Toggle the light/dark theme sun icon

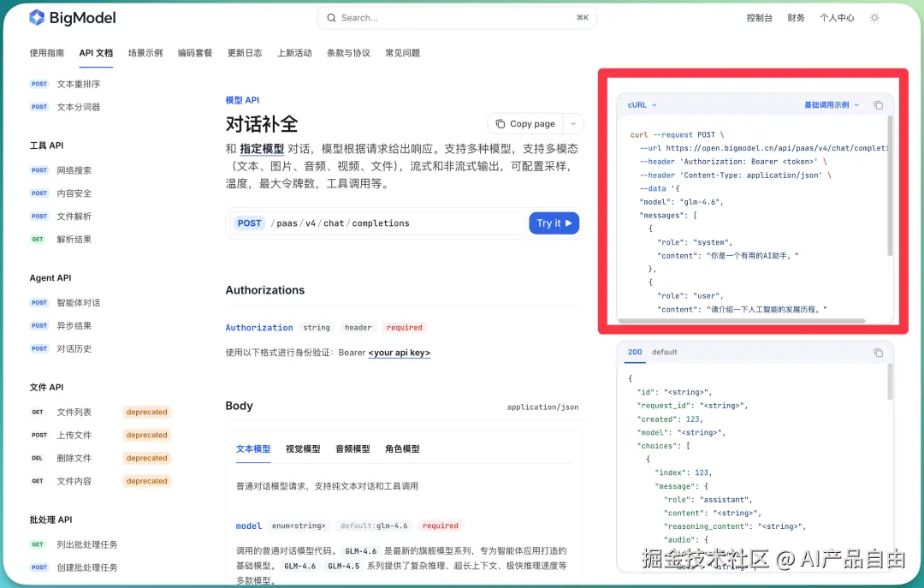(x=874, y=17)
